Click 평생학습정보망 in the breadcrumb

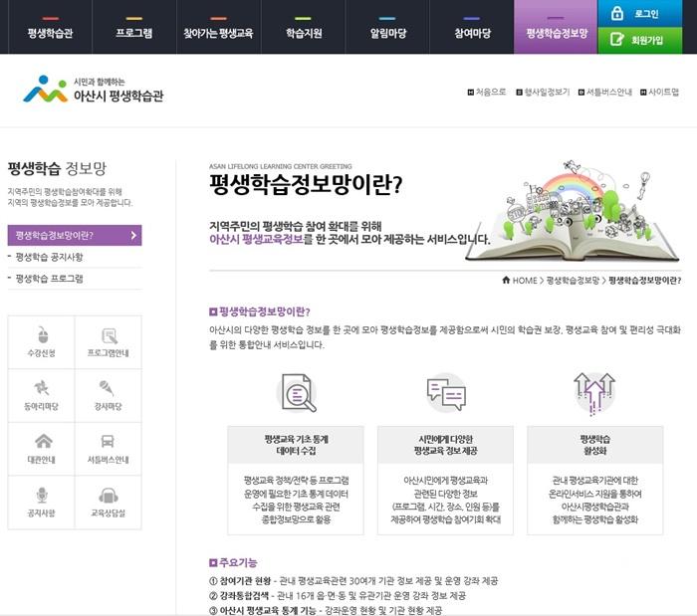(573, 281)
